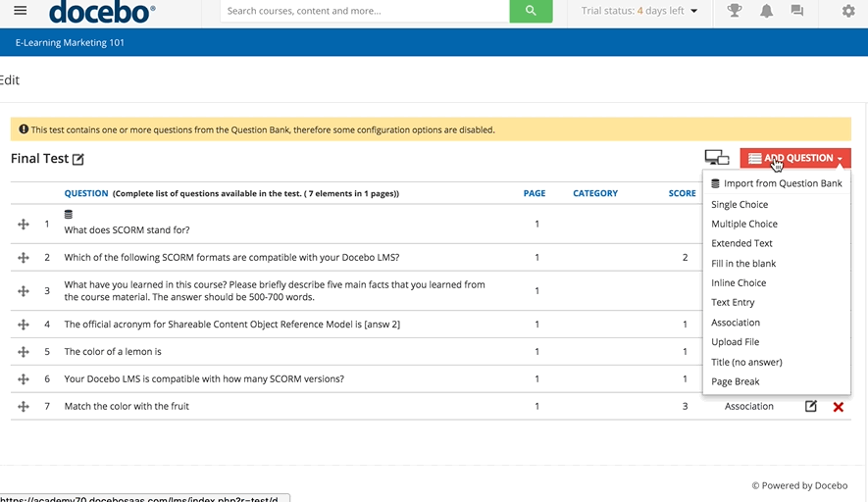Edit the Match the color question
This screenshot has height=502, width=868.
[810, 406]
